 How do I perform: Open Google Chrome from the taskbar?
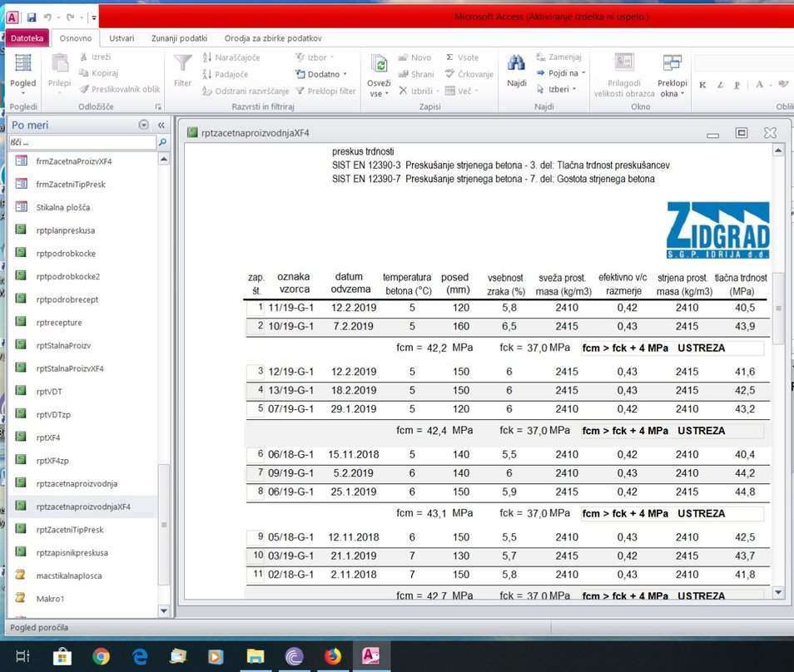click(x=101, y=656)
